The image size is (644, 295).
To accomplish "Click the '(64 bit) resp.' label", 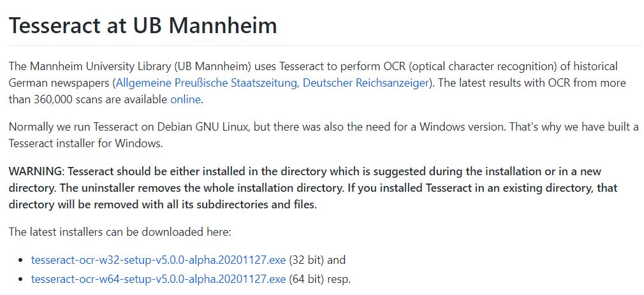I will point(320,279).
